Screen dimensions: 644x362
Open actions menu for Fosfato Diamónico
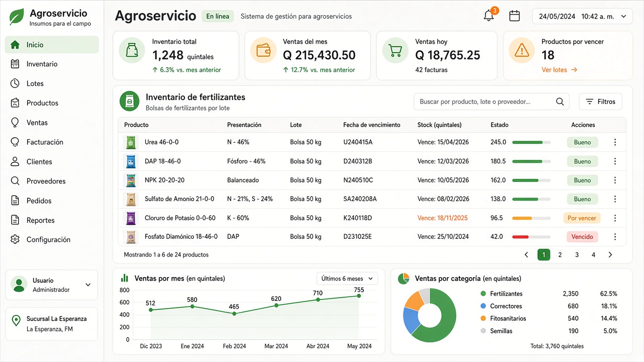click(615, 237)
